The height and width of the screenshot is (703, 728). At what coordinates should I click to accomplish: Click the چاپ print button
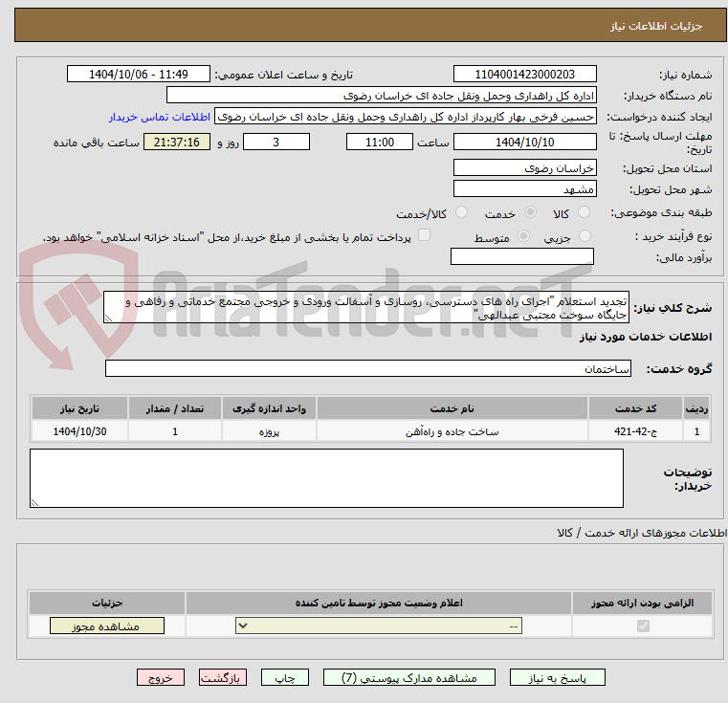pos(285,677)
